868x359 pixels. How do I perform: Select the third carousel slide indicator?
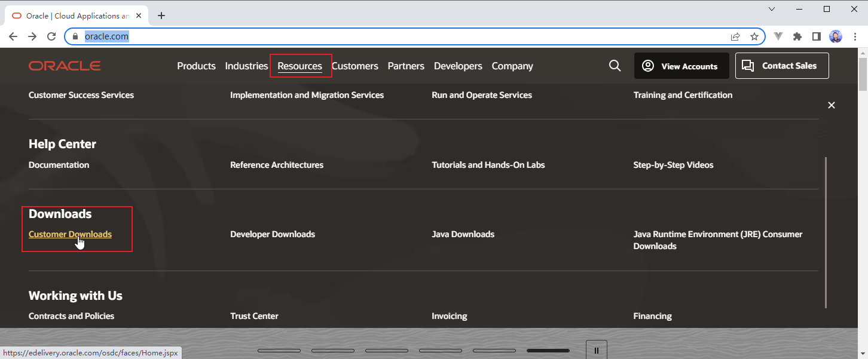[386, 351]
